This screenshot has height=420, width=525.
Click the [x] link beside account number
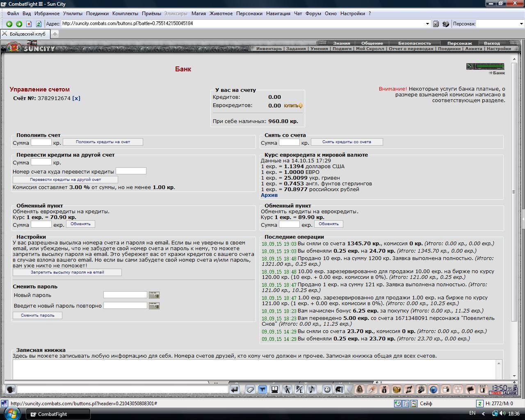[76, 98]
